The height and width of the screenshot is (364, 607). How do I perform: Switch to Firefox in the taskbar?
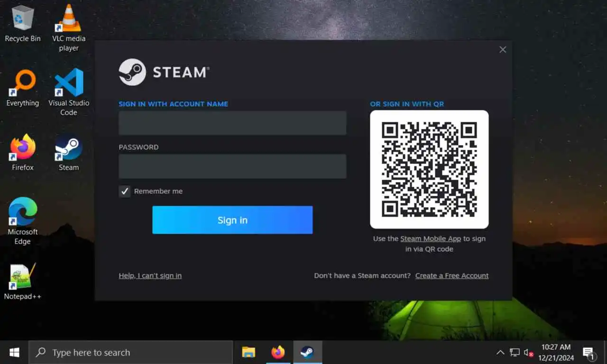point(278,352)
